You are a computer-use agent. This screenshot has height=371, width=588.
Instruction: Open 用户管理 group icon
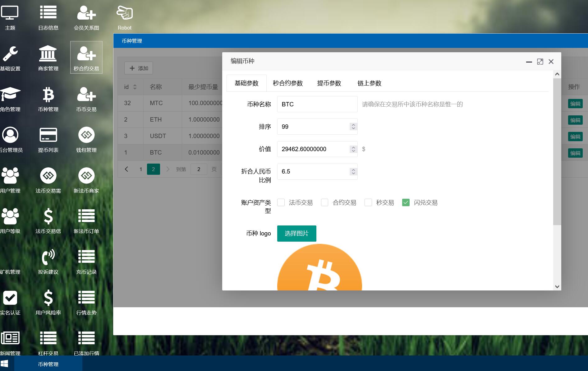(x=10, y=181)
